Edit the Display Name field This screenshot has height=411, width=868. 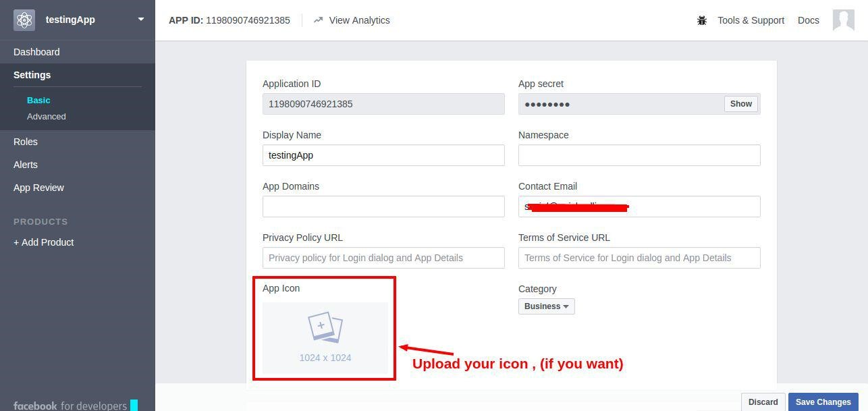point(383,155)
